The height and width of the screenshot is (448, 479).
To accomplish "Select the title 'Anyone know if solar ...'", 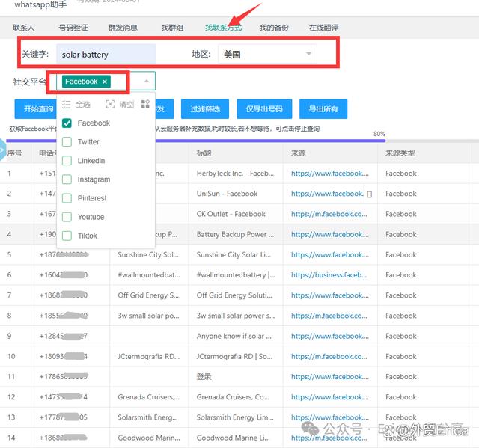I will (x=234, y=336).
